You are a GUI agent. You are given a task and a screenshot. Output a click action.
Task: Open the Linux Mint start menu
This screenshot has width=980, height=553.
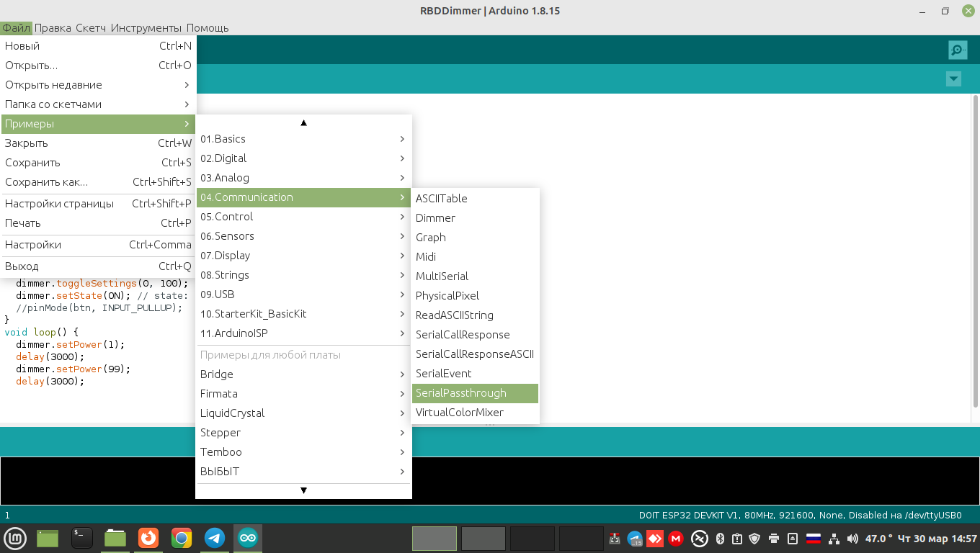coord(16,538)
